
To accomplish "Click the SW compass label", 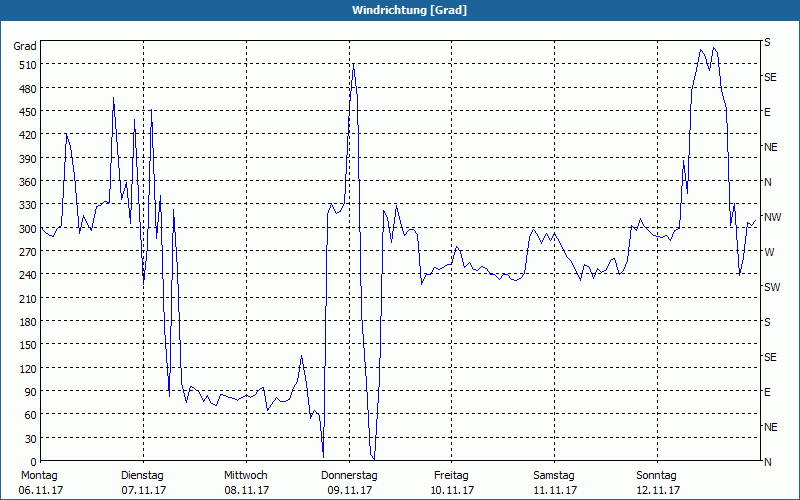I will pyautogui.click(x=772, y=287).
